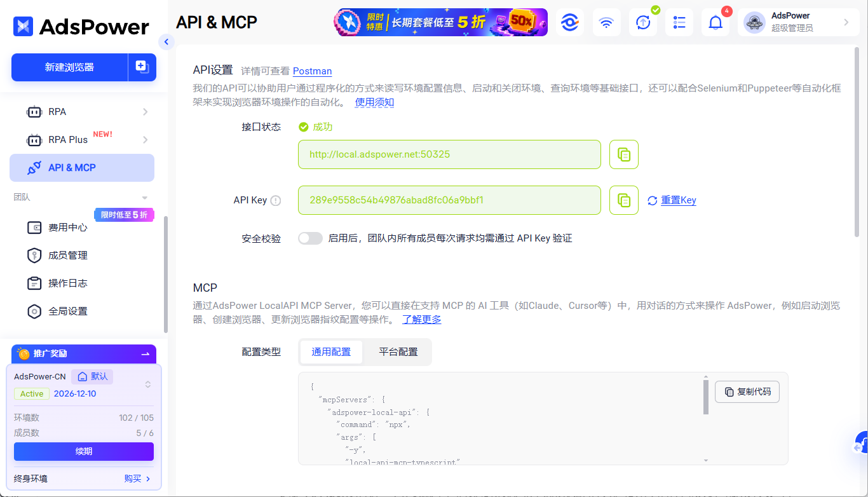Select the 通用配置 tab
This screenshot has height=497, width=868.
[x=331, y=352]
